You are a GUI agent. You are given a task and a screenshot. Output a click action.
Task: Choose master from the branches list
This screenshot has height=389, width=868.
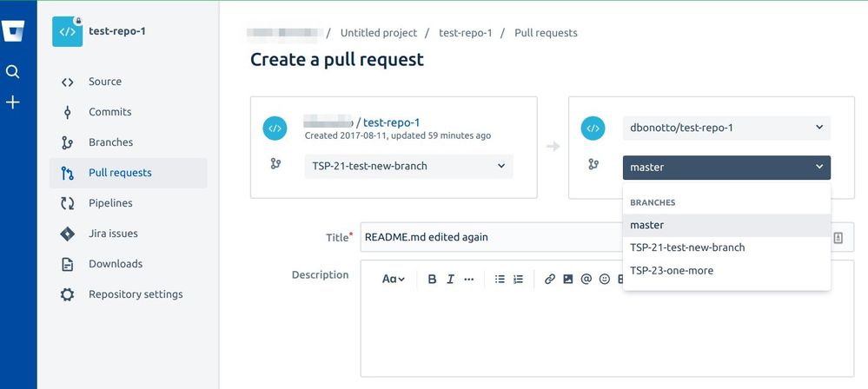(726, 225)
